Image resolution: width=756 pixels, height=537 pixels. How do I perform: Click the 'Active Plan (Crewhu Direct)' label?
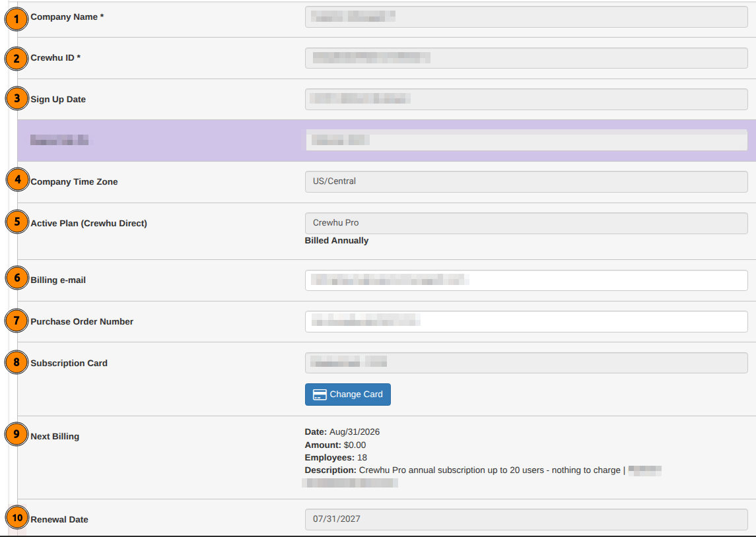tap(88, 223)
